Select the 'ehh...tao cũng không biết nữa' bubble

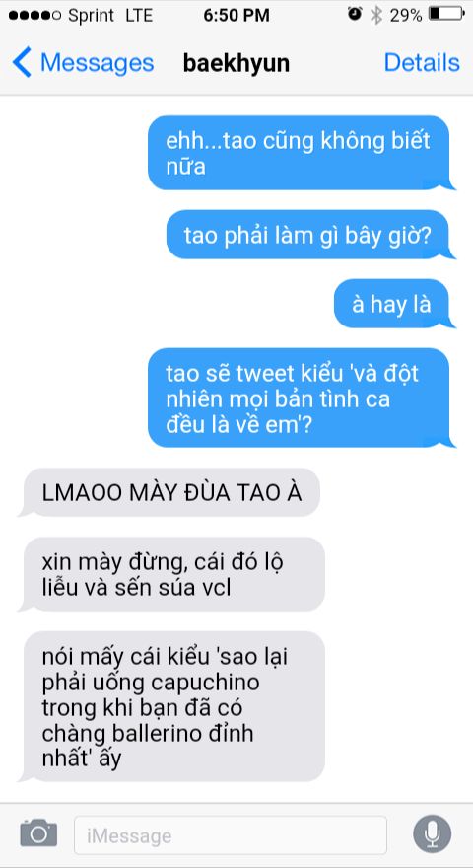click(x=301, y=153)
